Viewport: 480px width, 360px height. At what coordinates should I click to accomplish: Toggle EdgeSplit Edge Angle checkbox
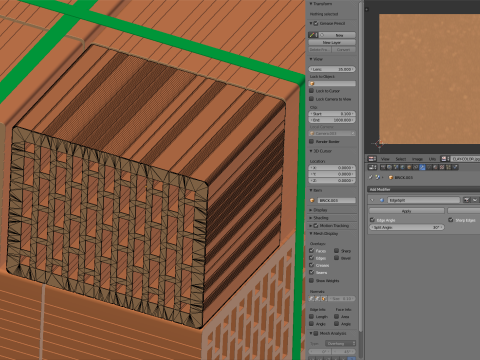[372, 220]
